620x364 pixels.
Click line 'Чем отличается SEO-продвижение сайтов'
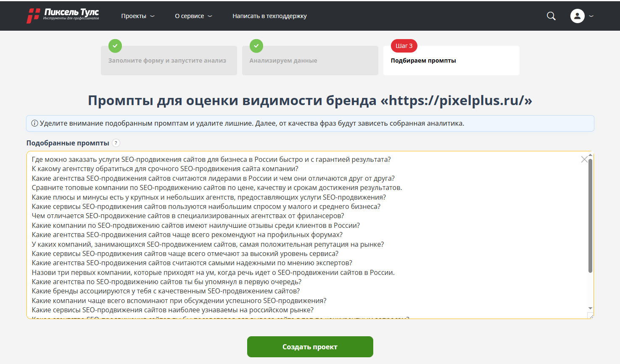tap(188, 216)
